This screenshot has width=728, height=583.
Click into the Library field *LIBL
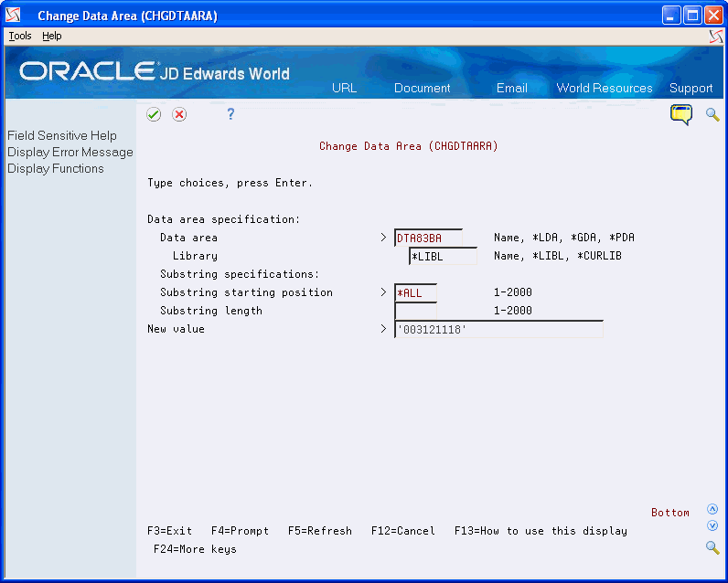point(443,256)
